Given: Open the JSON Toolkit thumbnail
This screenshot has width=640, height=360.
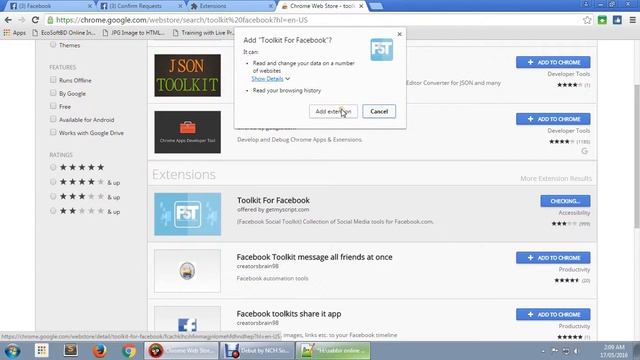Looking at the screenshot, I should click(x=187, y=76).
